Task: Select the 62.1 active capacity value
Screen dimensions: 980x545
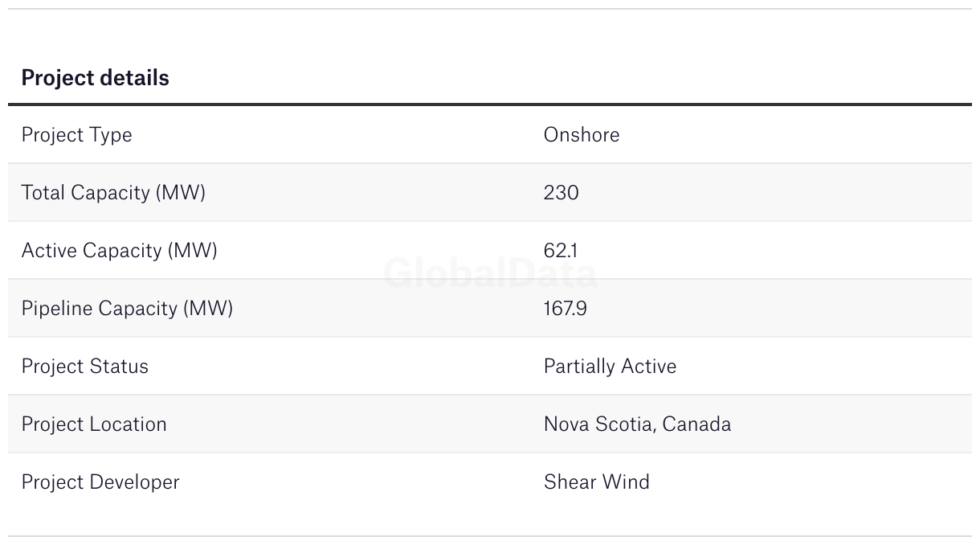Action: [x=561, y=251]
